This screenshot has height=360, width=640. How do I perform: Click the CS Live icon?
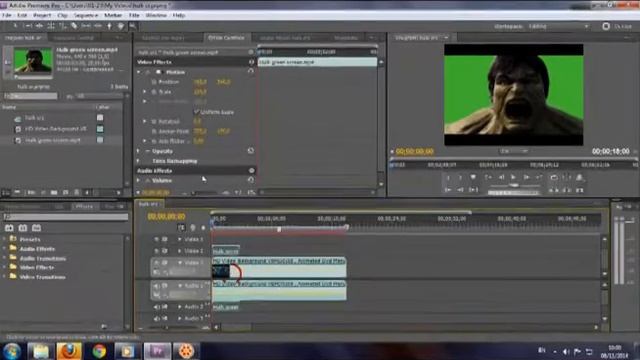pos(606,26)
